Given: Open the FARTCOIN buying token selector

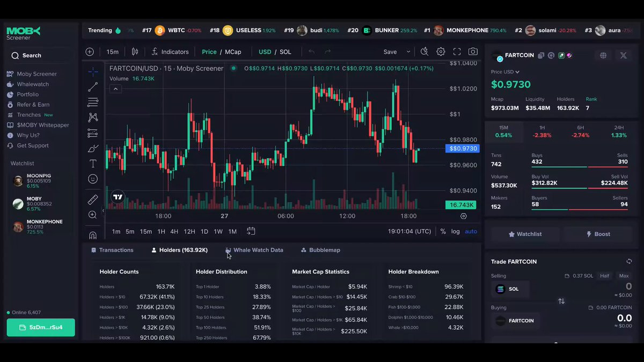Looking at the screenshot, I should pyautogui.click(x=515, y=321).
